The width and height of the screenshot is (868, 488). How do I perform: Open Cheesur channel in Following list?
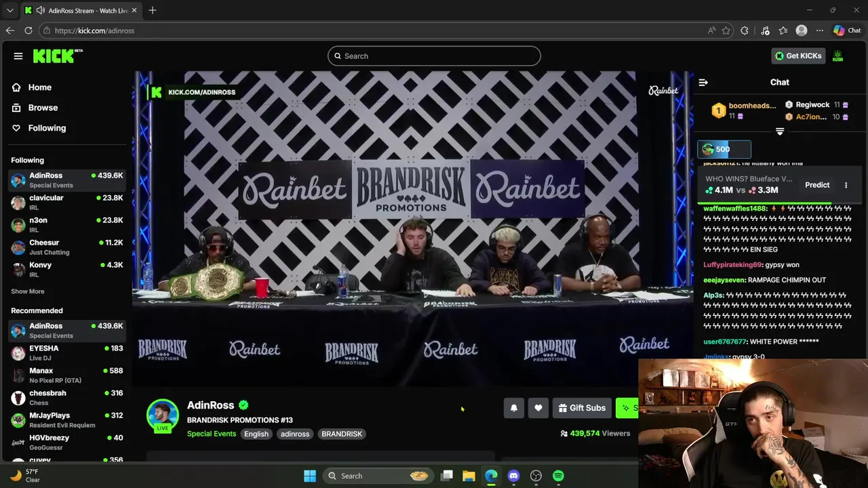(66, 247)
